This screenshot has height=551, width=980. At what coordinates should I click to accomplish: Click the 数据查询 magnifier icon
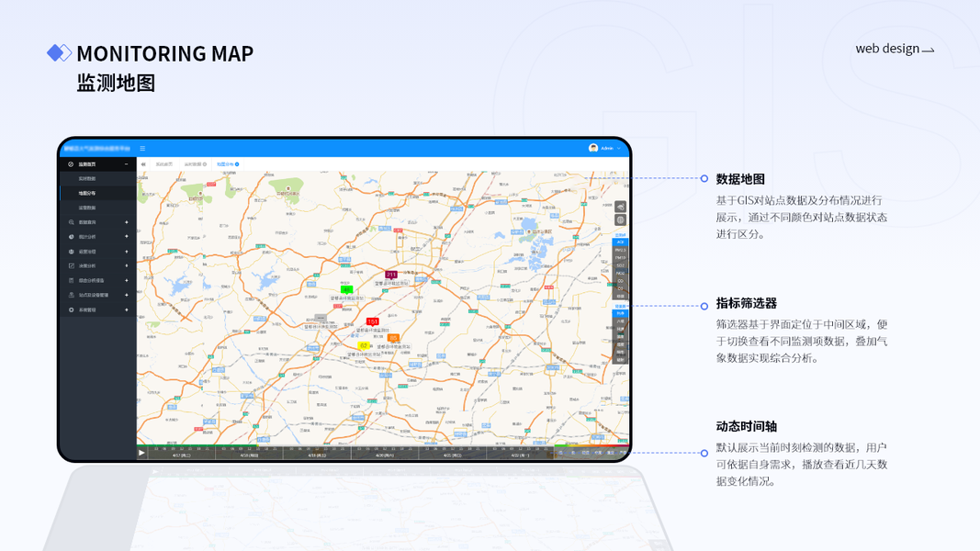click(72, 222)
